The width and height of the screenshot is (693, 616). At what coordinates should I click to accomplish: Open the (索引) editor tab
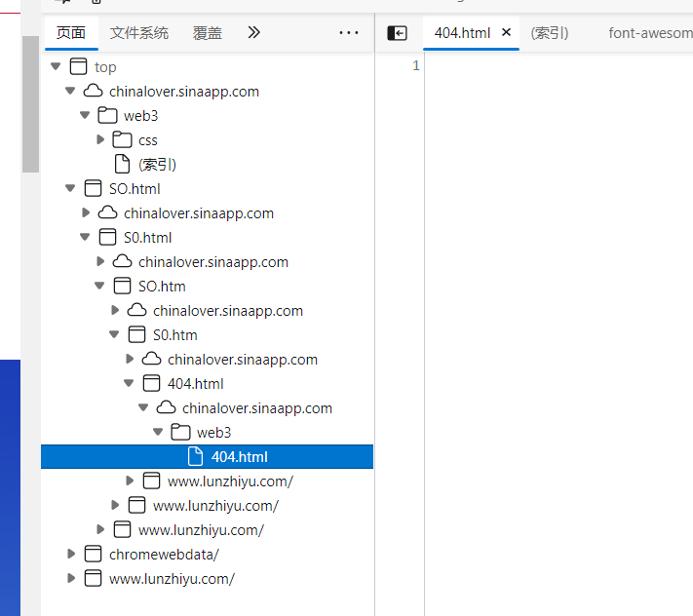(550, 33)
